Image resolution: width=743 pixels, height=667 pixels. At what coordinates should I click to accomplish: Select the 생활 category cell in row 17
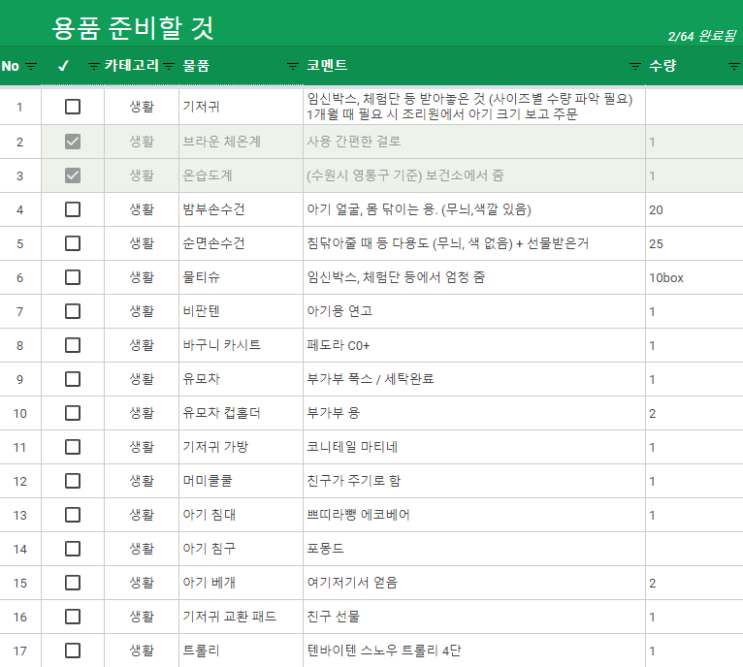click(x=142, y=650)
